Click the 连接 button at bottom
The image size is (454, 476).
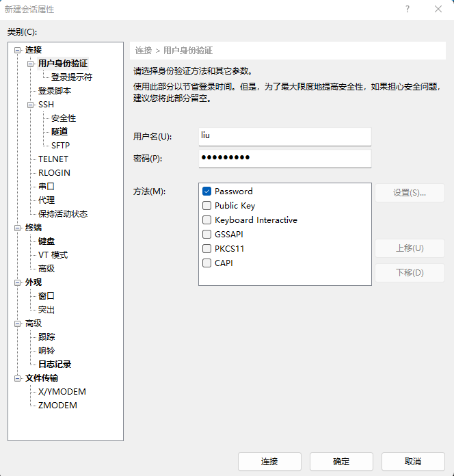pyautogui.click(x=269, y=462)
